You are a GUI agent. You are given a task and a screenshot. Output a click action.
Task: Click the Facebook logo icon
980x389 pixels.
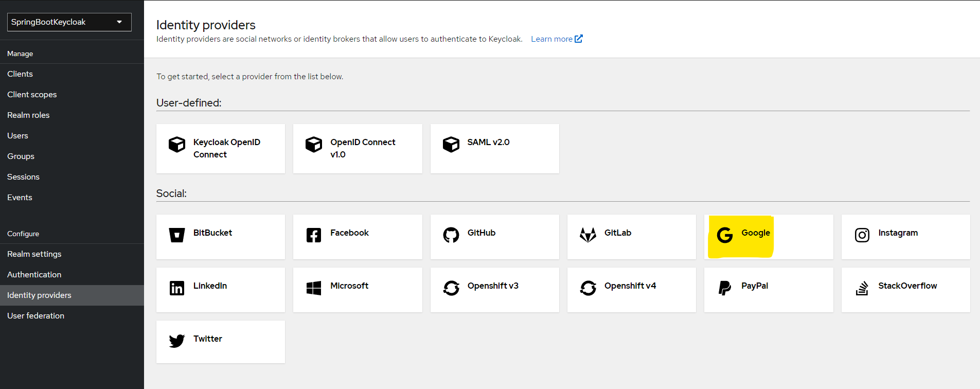pyautogui.click(x=314, y=235)
